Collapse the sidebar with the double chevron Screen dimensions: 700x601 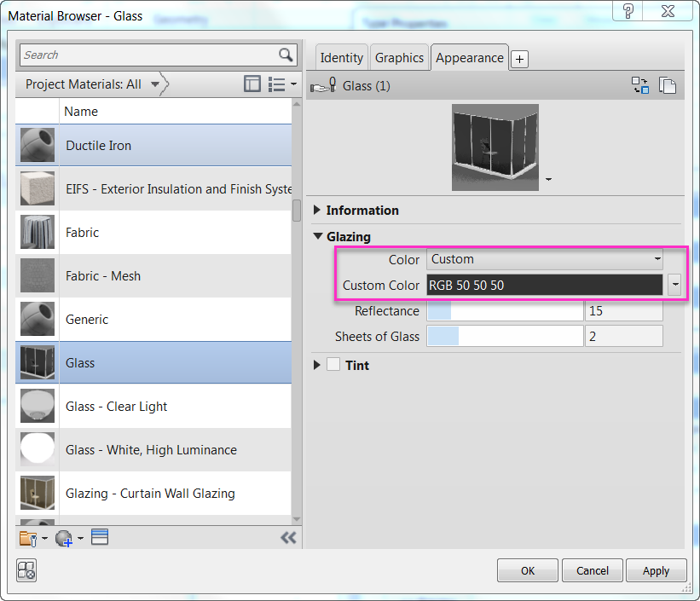pos(288,537)
